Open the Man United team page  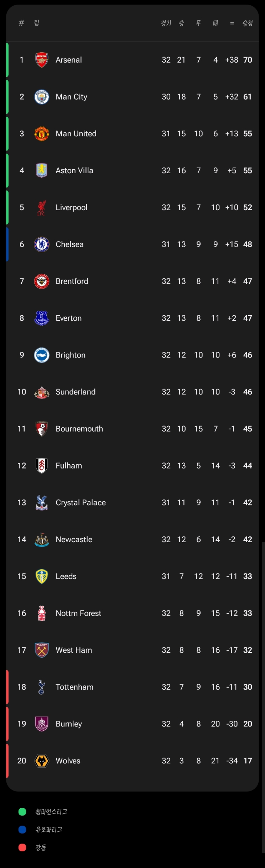coord(76,134)
